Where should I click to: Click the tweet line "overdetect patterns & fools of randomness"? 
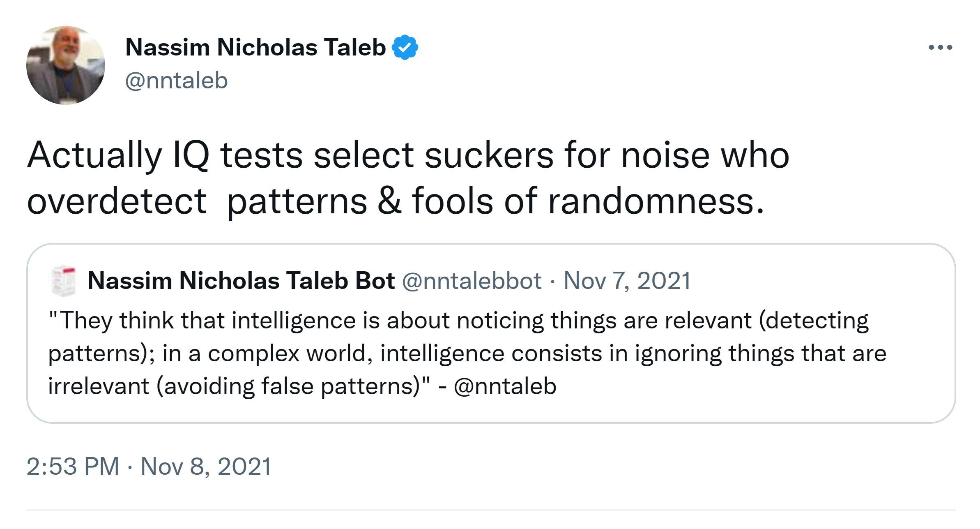tap(395, 201)
